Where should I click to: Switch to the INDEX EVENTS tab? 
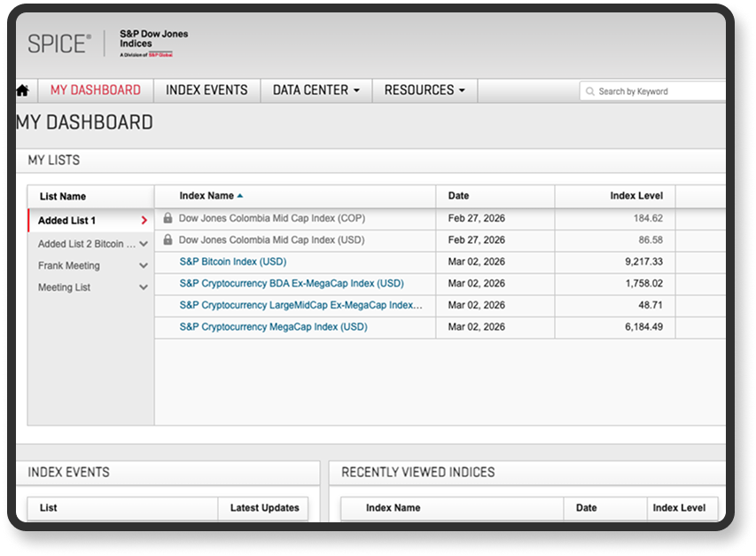206,90
